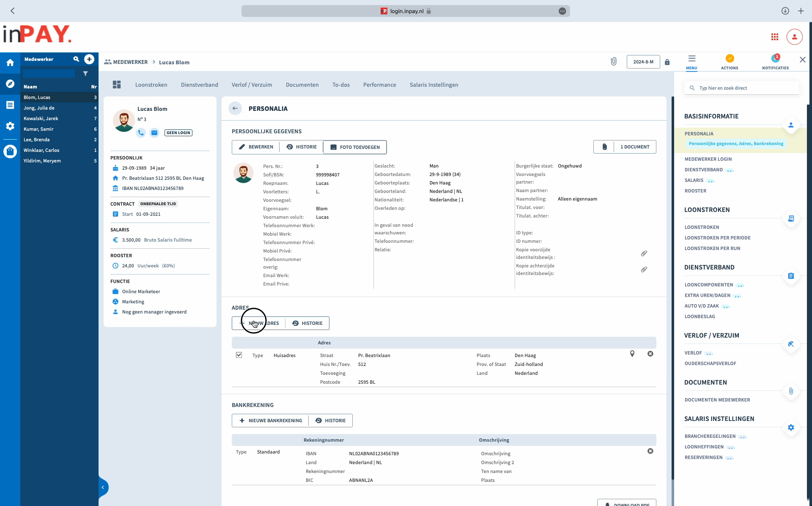Expand Salaris submenu dots

pyautogui.click(x=710, y=181)
